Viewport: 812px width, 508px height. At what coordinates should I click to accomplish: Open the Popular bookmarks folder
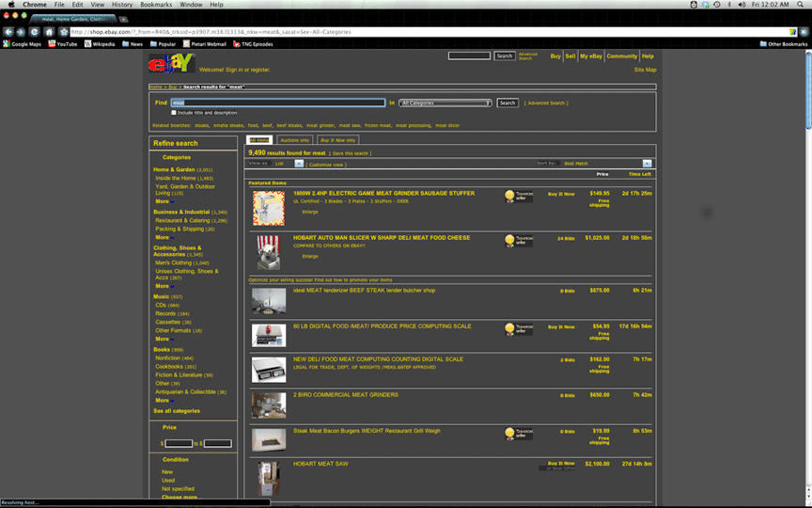[x=163, y=44]
